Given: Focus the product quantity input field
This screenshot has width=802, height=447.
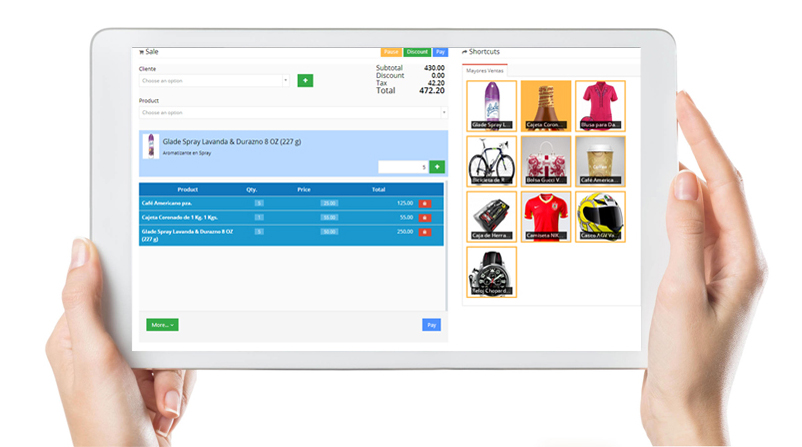Looking at the screenshot, I should point(402,167).
